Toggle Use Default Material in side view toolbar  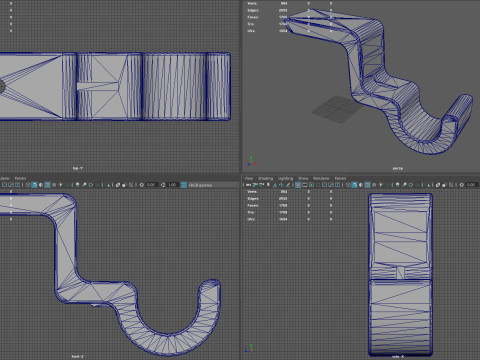coord(361,185)
